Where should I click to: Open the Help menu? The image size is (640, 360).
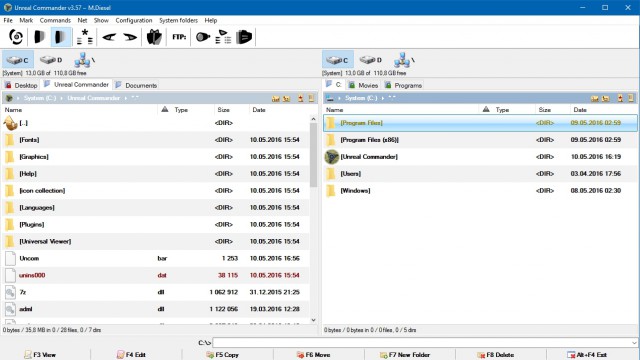pos(211,20)
